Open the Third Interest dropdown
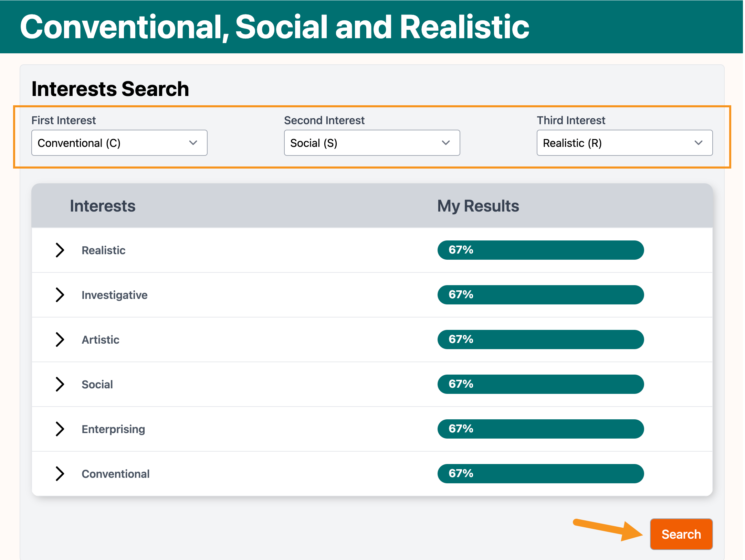Image resolution: width=745 pixels, height=560 pixels. coord(625,143)
